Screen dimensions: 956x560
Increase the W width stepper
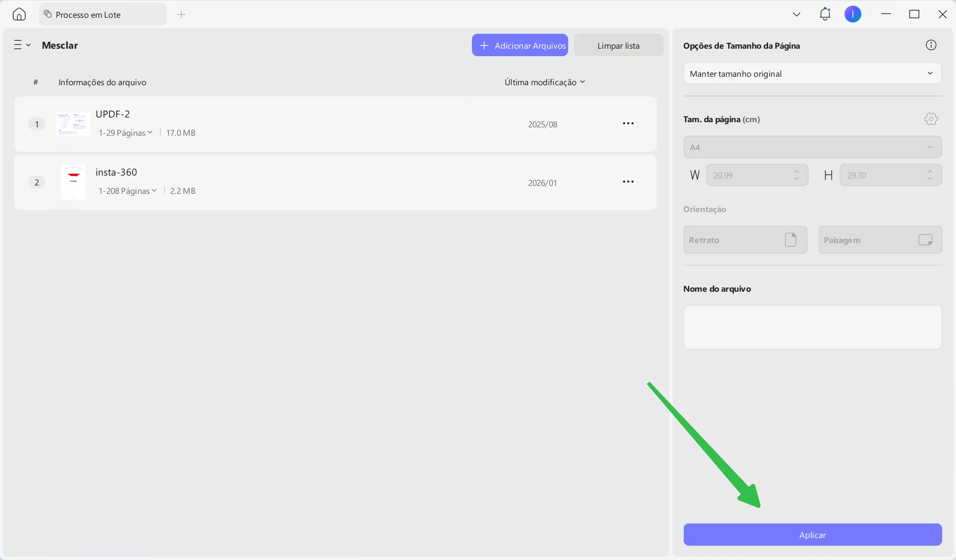796,171
